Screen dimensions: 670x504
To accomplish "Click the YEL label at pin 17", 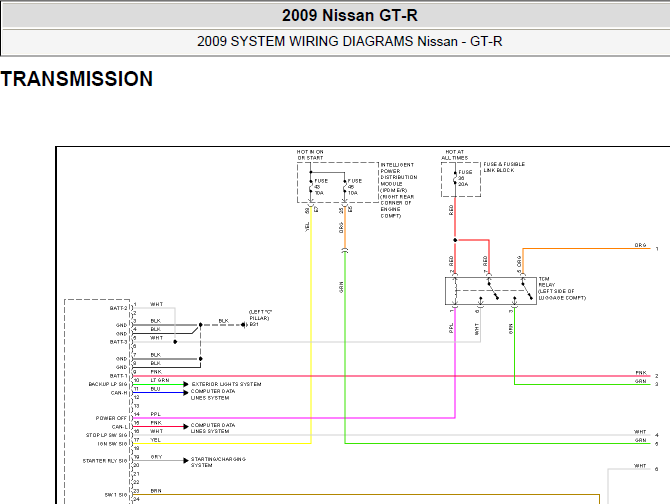I will 156,440.
